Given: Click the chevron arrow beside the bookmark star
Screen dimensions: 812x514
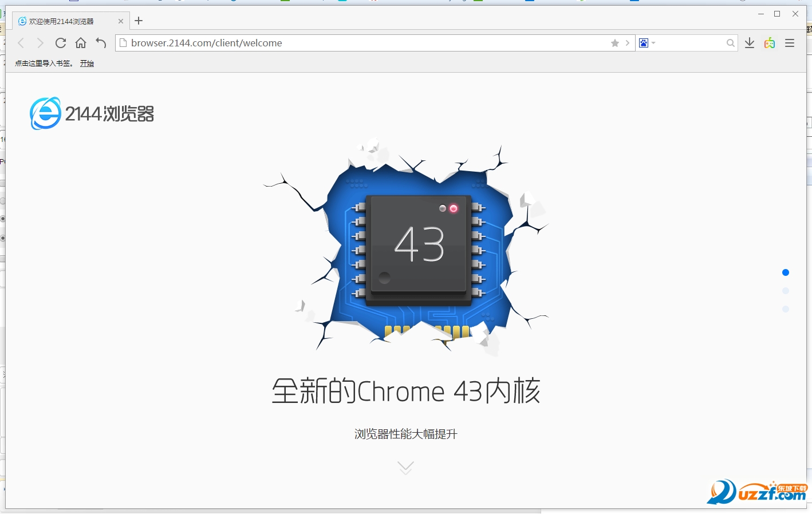Looking at the screenshot, I should 628,43.
